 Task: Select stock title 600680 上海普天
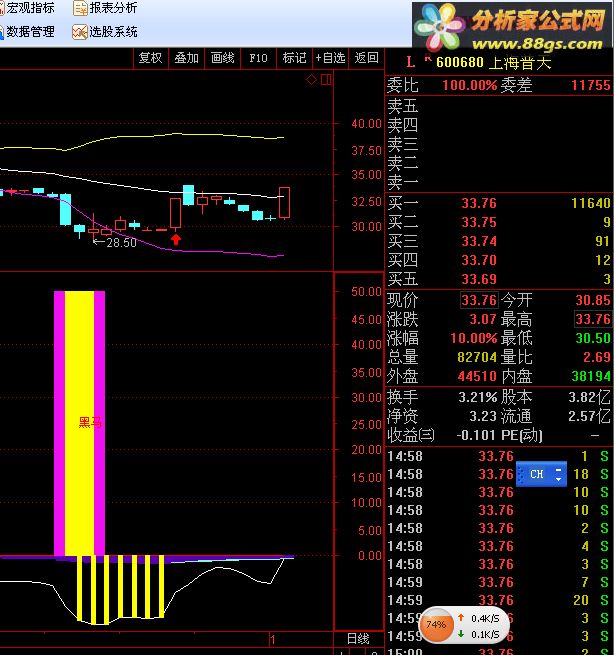coord(494,63)
